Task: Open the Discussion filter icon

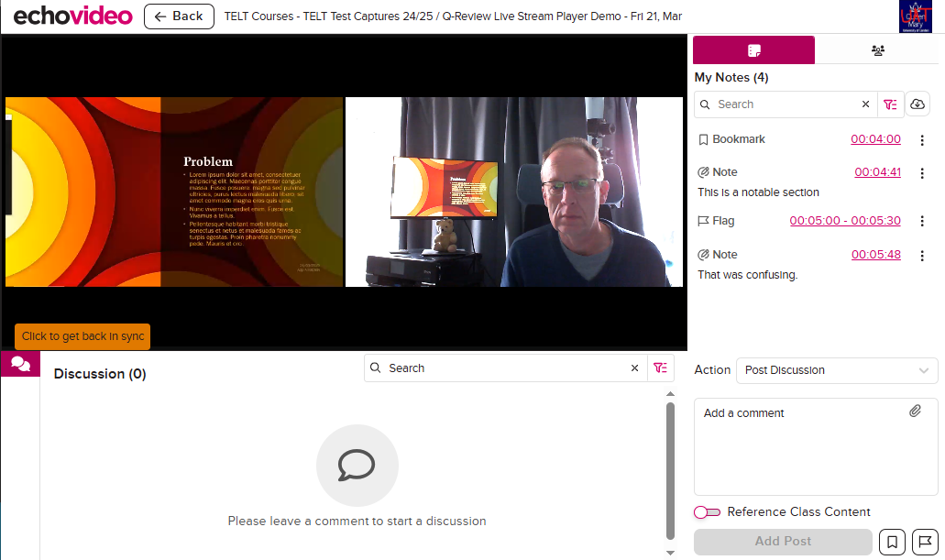Action: pyautogui.click(x=661, y=368)
